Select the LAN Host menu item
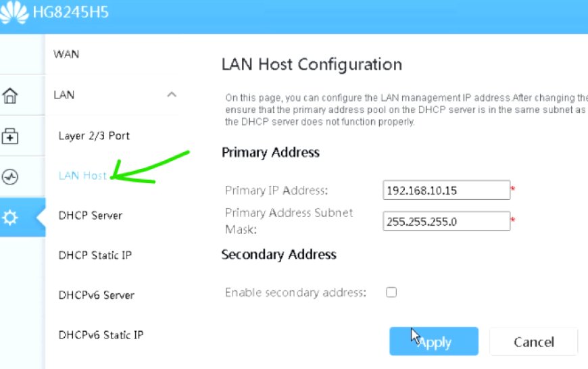This screenshot has width=588, height=369. 82,176
